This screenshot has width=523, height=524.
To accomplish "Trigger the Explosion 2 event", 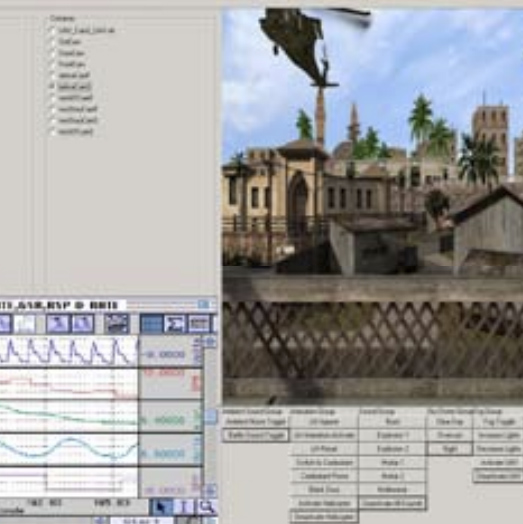I will click(x=392, y=449).
